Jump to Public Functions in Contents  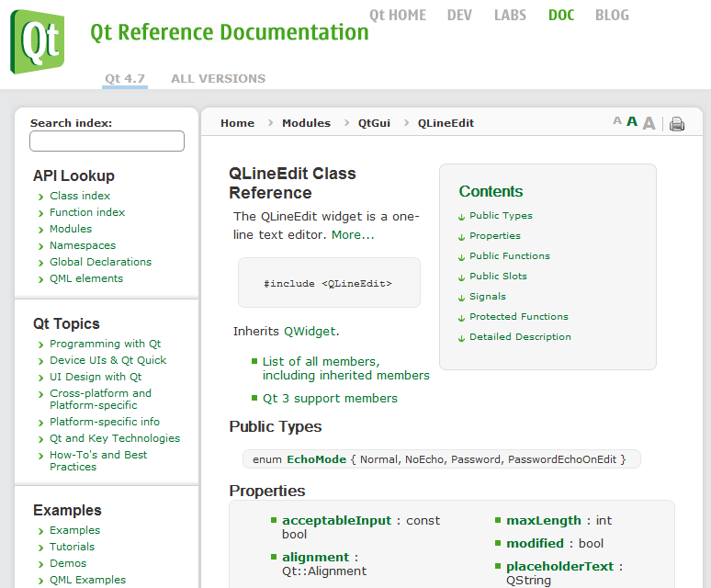tap(510, 256)
